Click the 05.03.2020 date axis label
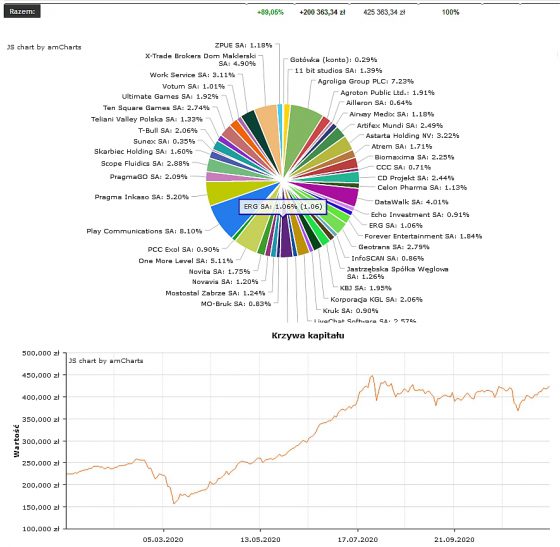Viewport: 560px width, 547px height. coord(163,540)
